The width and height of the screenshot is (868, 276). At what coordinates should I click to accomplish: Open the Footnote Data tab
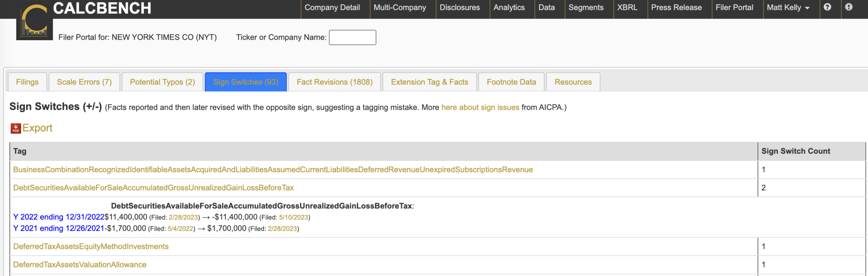click(511, 82)
